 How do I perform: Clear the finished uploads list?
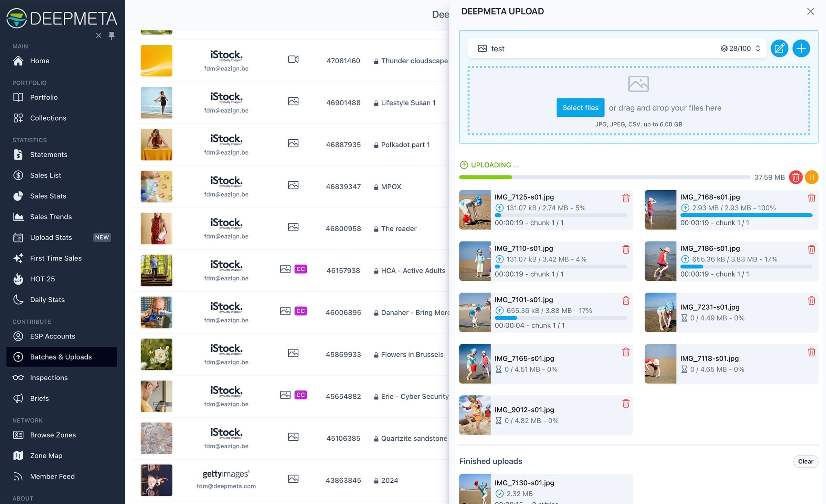805,461
